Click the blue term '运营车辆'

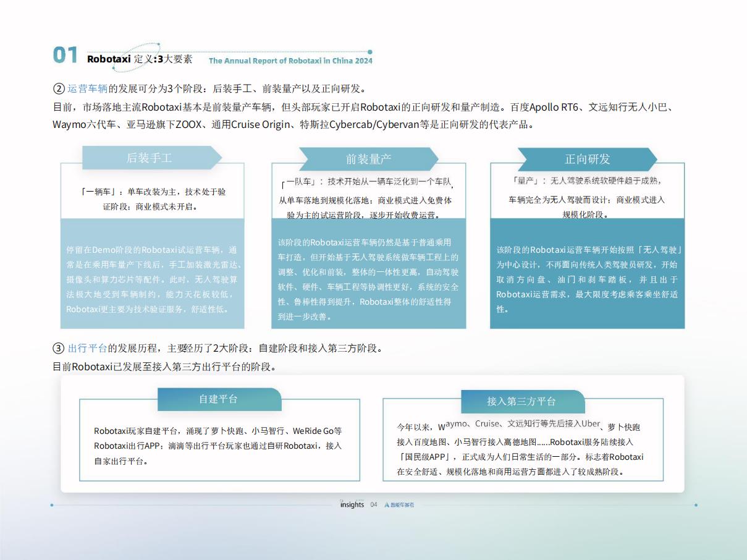(x=87, y=88)
